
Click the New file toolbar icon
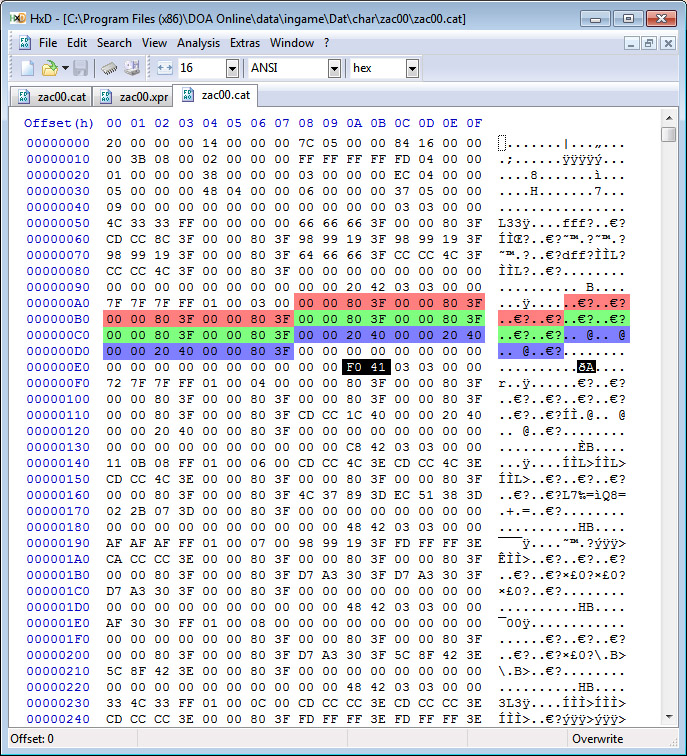coord(27,68)
